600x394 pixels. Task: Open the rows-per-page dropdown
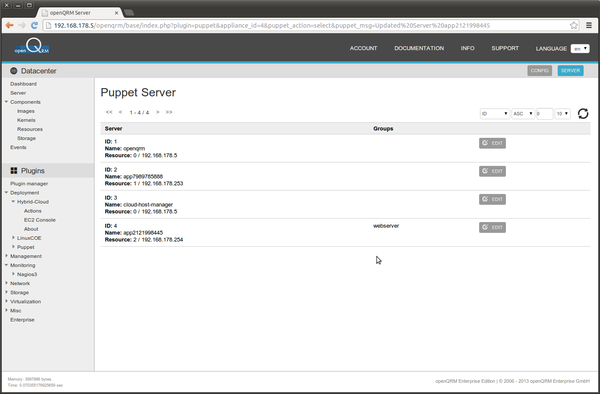(562, 114)
